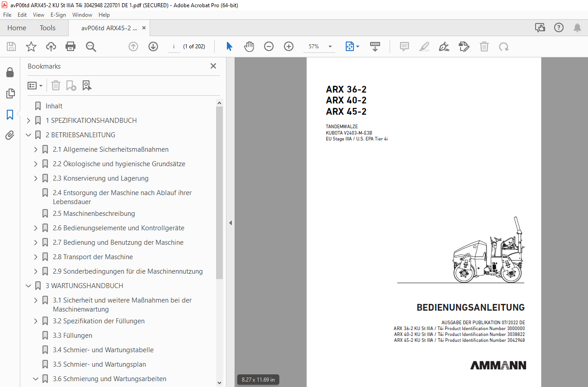
Task: Toggle the Bookmarks panel sidebar icon
Action: [10, 114]
